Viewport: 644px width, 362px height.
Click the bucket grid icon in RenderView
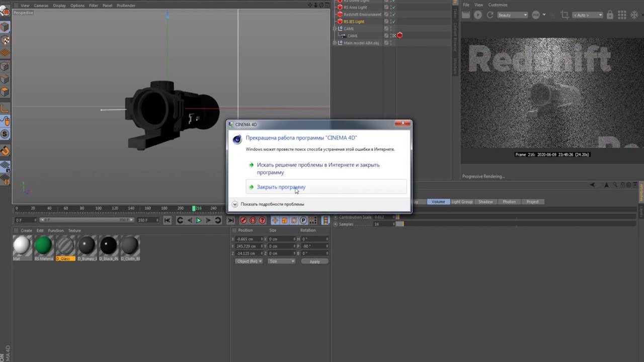coord(622,15)
